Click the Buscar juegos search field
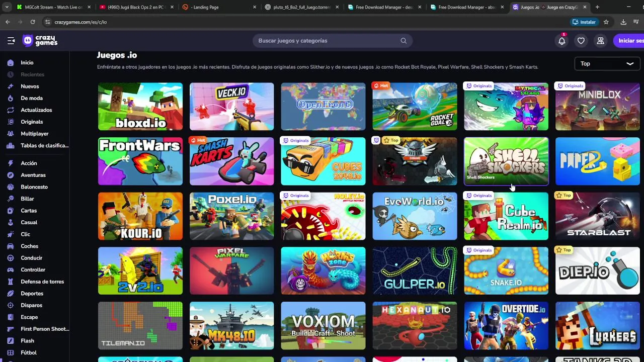Screen dimensions: 644x362 click(x=333, y=41)
